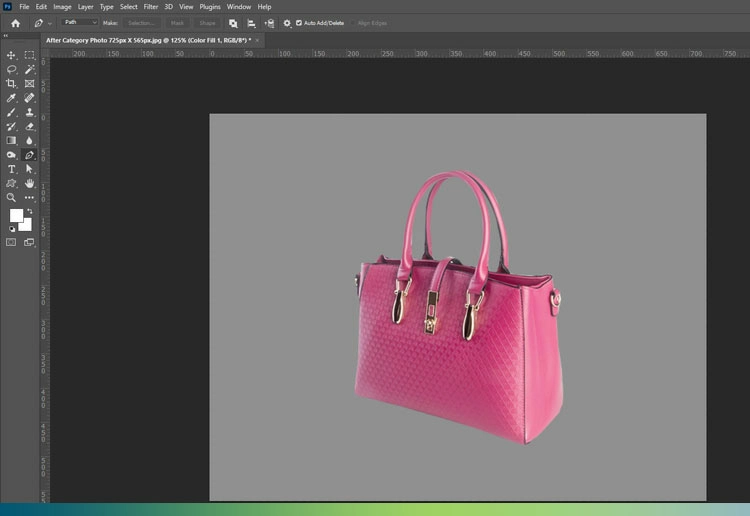Open path operations options
750x516 pixels.
(x=233, y=23)
